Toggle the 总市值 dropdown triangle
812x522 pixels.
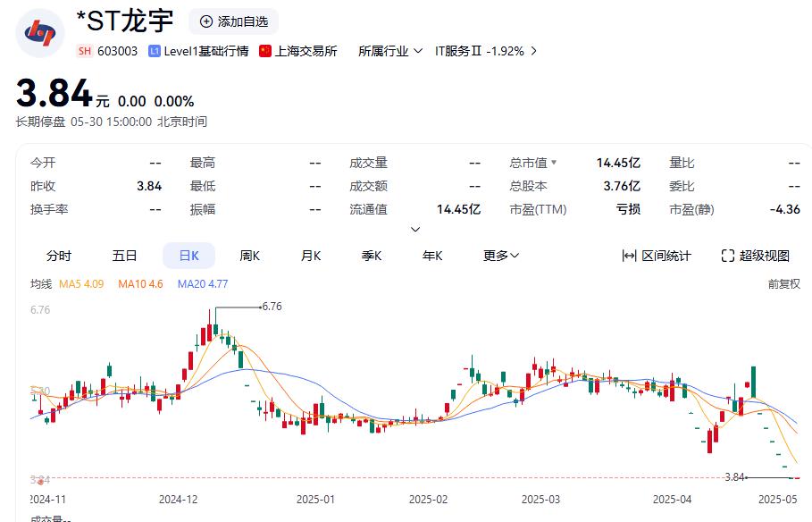pyautogui.click(x=554, y=163)
